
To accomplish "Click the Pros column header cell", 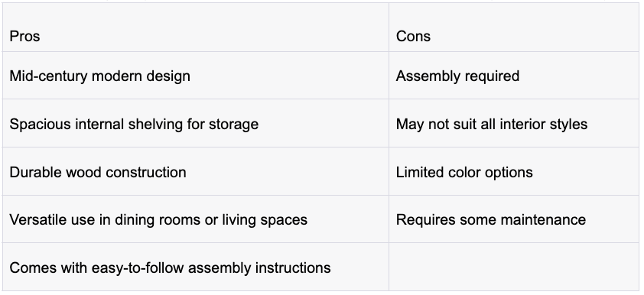I will 196,28.
